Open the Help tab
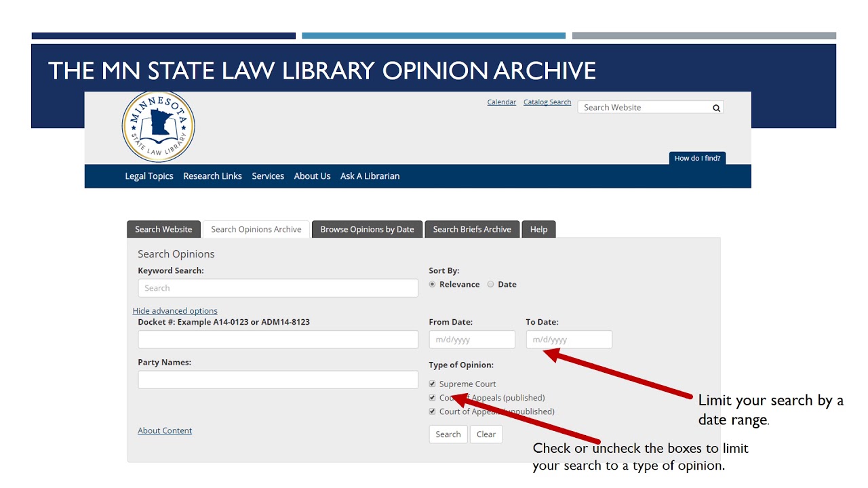This screenshot has height=488, width=868. click(538, 229)
